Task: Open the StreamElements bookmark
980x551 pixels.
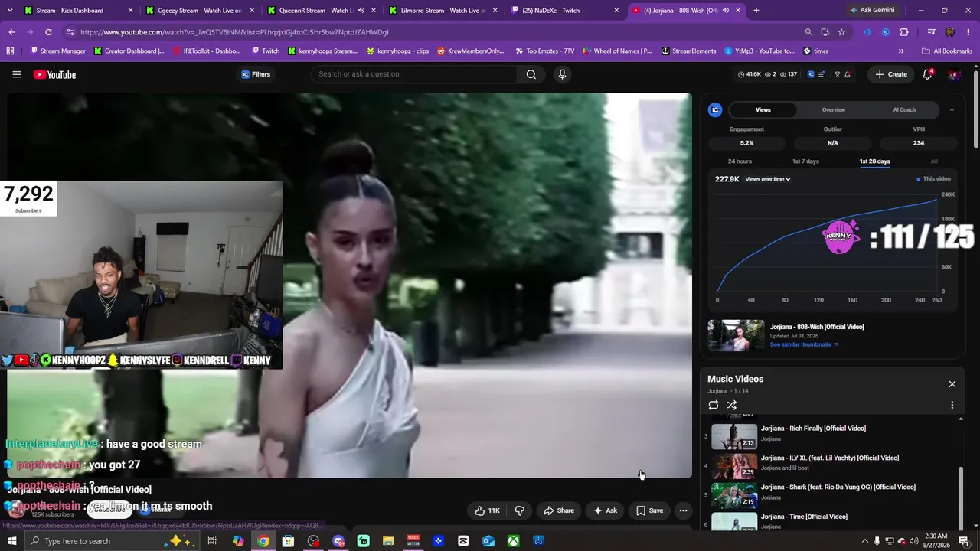Action: tap(689, 51)
